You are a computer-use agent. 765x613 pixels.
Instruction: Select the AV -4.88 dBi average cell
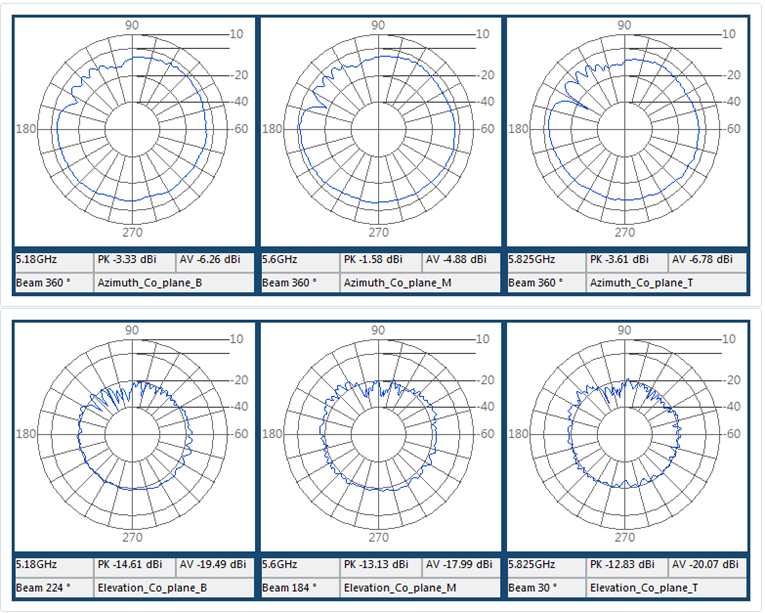[x=460, y=260]
